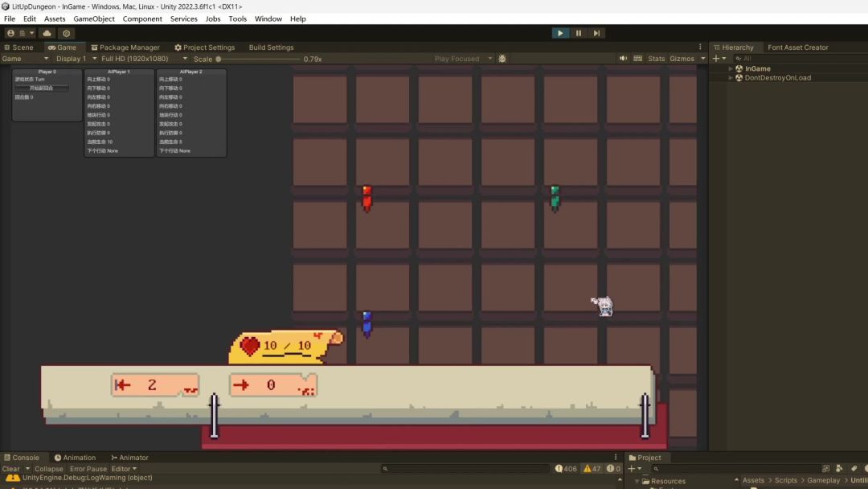Click Clear in the Console
Viewport: 868px width, 489px height.
click(x=11, y=469)
